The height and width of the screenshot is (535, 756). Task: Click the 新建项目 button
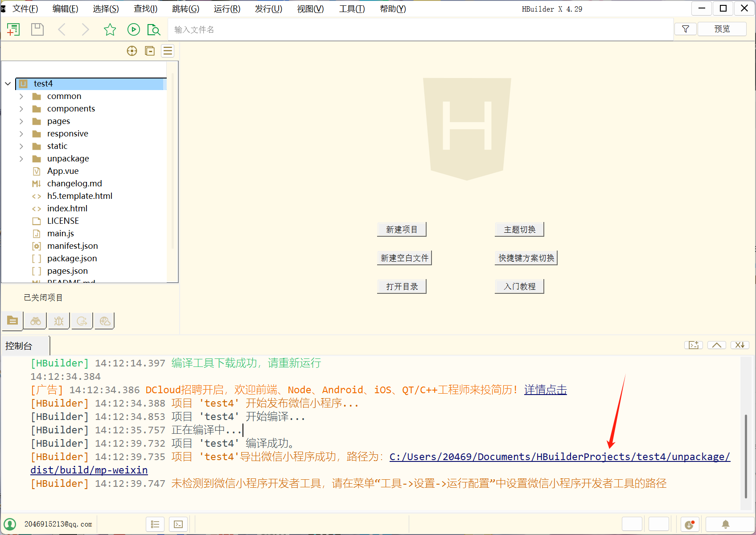(x=402, y=230)
